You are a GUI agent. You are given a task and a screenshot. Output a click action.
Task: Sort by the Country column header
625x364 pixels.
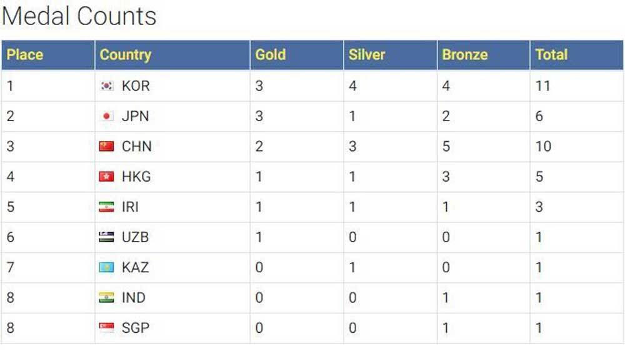pyautogui.click(x=126, y=55)
